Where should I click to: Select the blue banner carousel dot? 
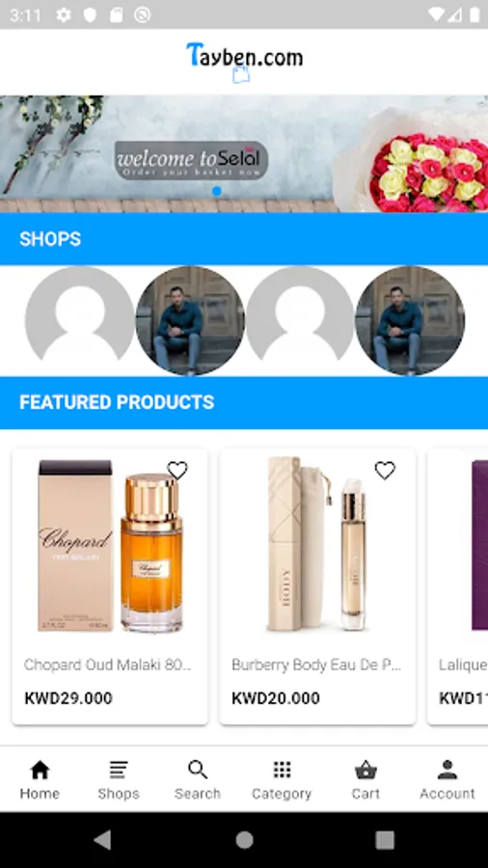click(x=217, y=191)
